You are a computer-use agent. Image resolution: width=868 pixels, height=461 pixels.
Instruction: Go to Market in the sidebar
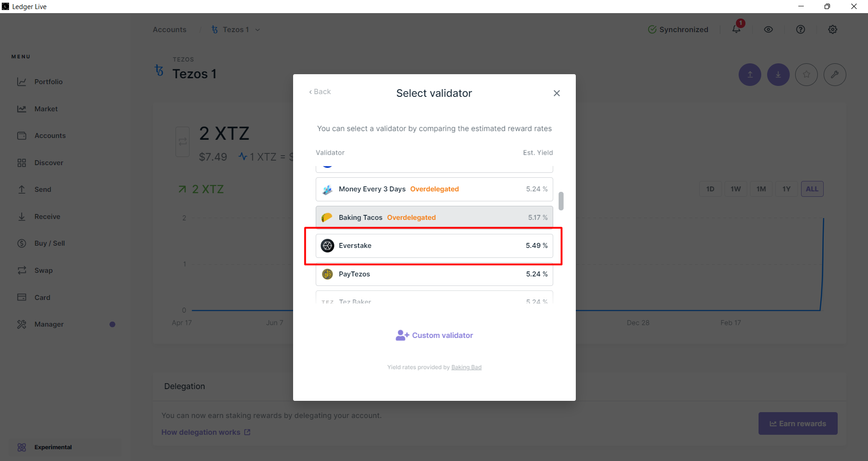point(46,109)
